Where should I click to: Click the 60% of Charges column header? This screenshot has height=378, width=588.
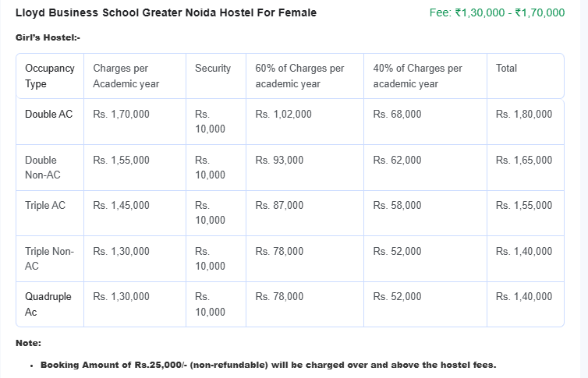coord(299,76)
